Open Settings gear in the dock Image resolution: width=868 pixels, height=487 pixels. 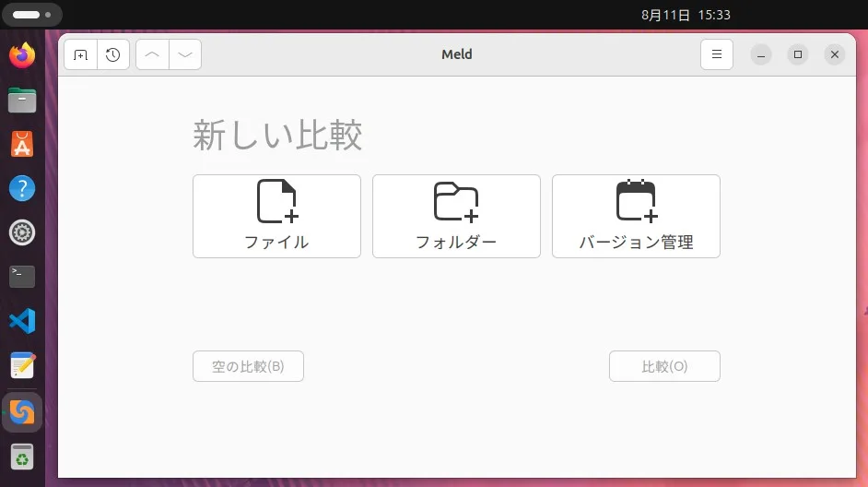22,232
